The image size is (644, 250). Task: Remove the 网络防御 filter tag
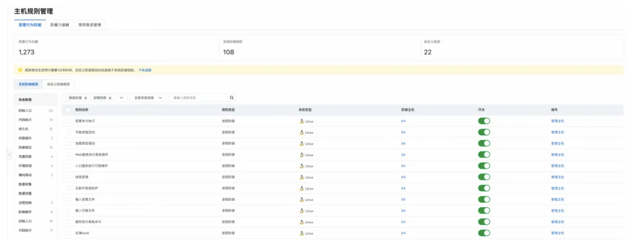(x=86, y=98)
